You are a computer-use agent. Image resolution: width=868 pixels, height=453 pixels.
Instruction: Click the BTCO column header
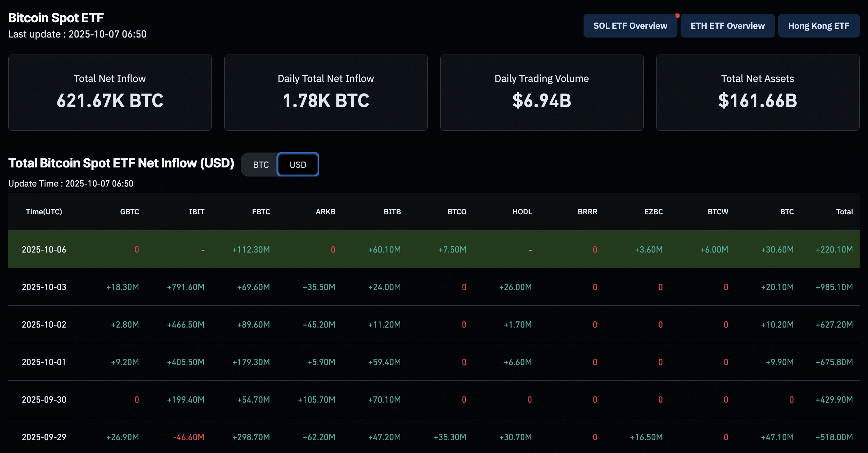457,212
